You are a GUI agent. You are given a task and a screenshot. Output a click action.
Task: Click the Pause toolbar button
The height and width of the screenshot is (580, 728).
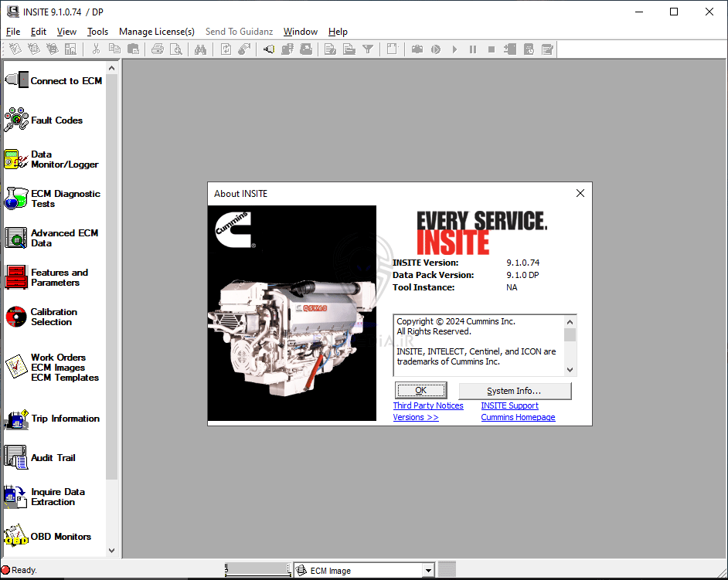473,49
